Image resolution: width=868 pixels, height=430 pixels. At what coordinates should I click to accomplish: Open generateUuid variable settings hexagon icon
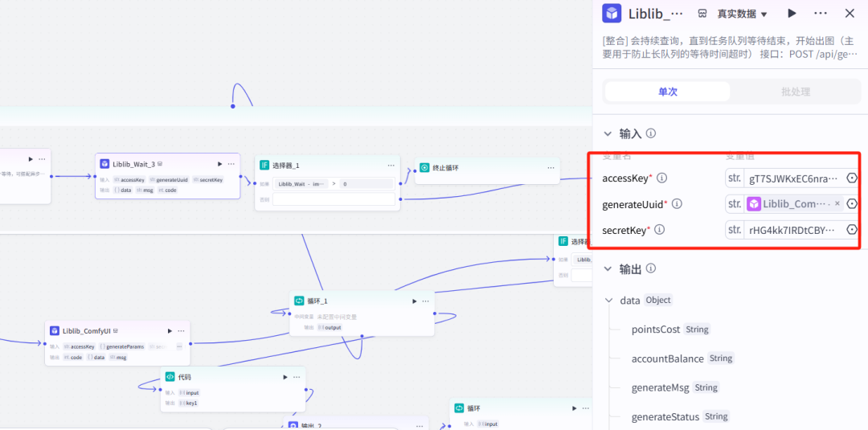(x=852, y=203)
